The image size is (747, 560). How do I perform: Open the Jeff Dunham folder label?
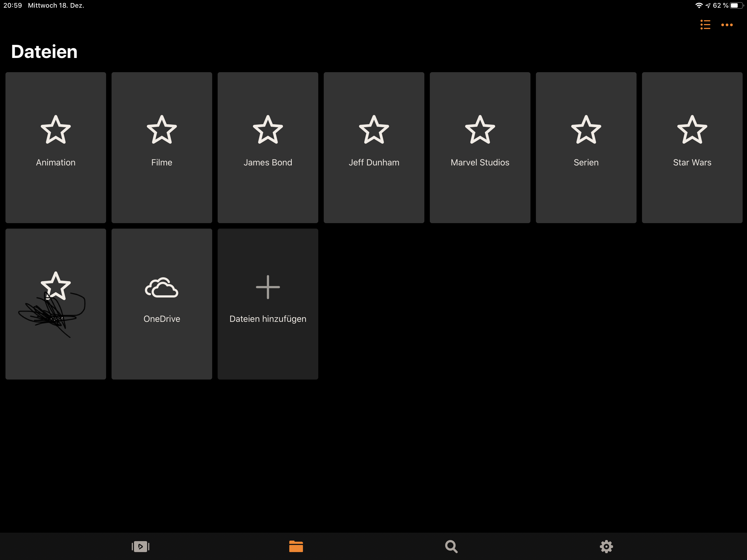[x=374, y=162]
